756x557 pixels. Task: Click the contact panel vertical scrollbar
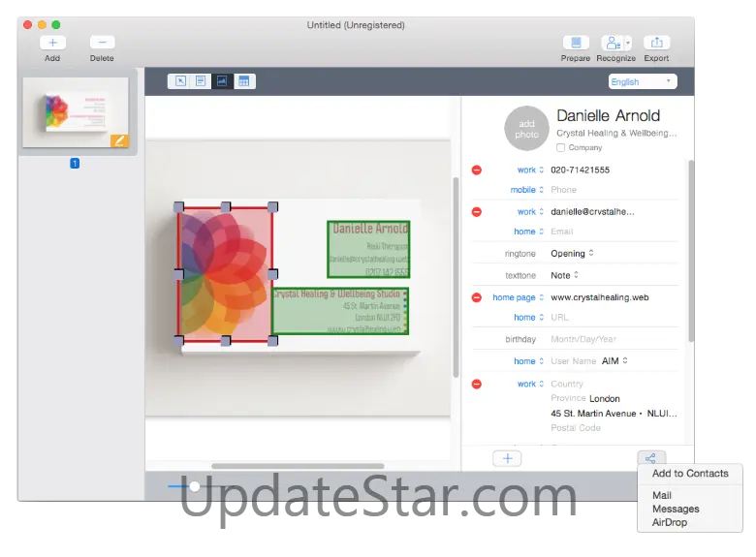point(691,251)
